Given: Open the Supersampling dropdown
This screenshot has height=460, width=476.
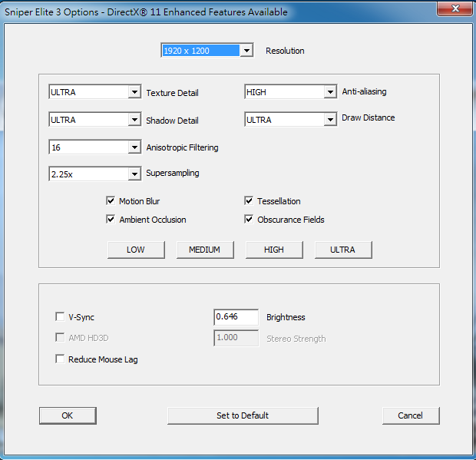Looking at the screenshot, I should (x=94, y=174).
